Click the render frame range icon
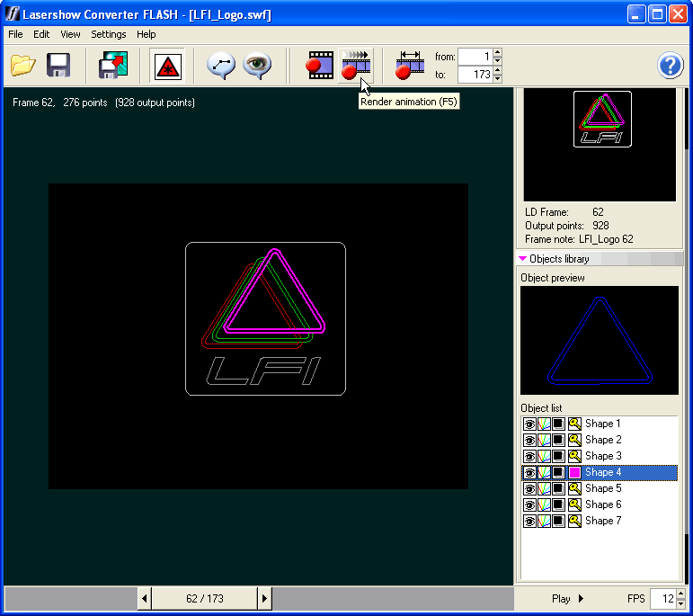Viewport: 693px width, 616px height. click(x=410, y=66)
